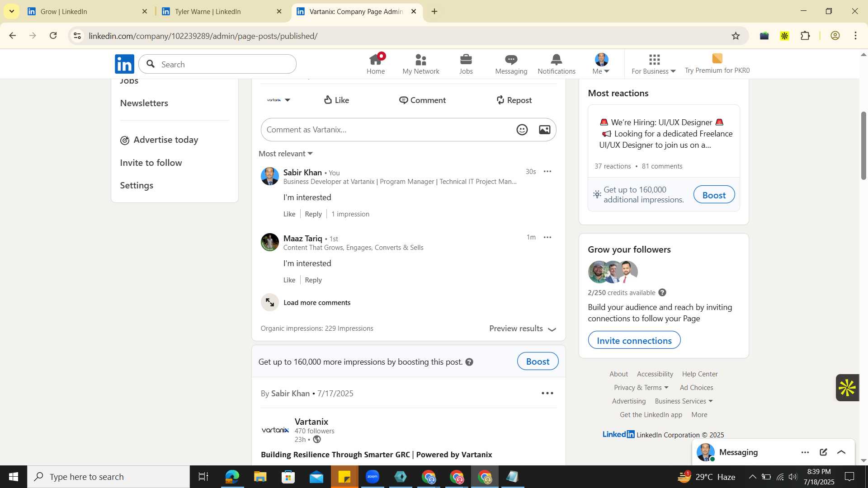Boost this post from banner
This screenshot has width=868, height=488.
tap(538, 361)
